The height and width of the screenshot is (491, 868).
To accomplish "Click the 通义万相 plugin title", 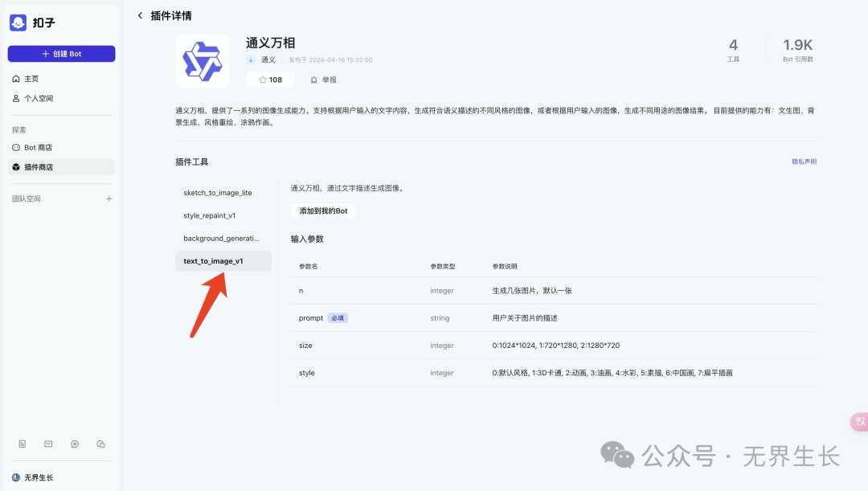I will point(271,43).
